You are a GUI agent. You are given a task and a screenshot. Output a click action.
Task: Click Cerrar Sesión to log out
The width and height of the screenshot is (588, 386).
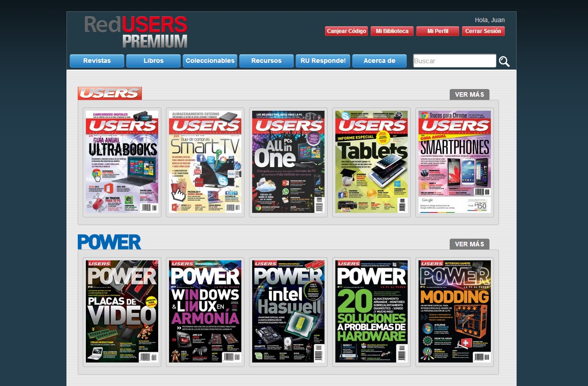[x=483, y=31]
